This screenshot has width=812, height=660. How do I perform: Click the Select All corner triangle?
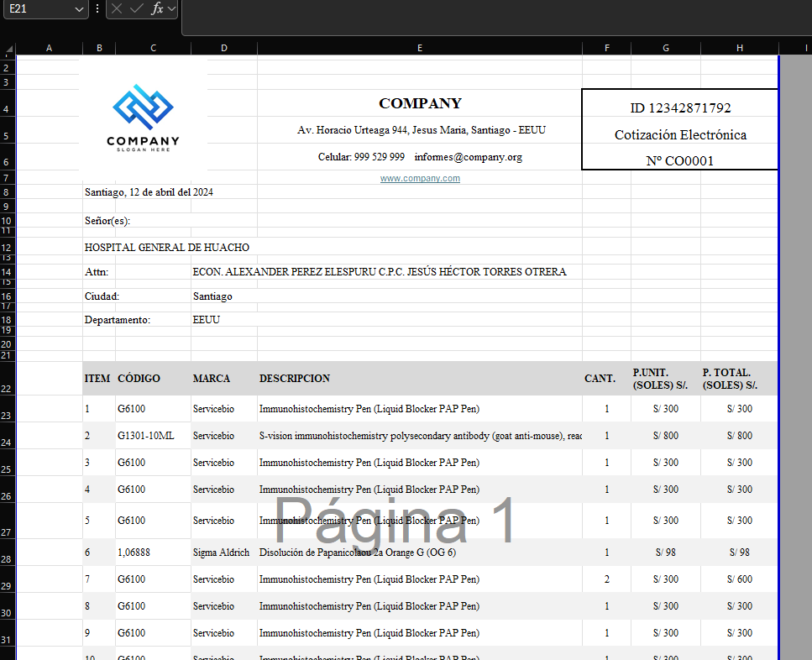[8, 49]
